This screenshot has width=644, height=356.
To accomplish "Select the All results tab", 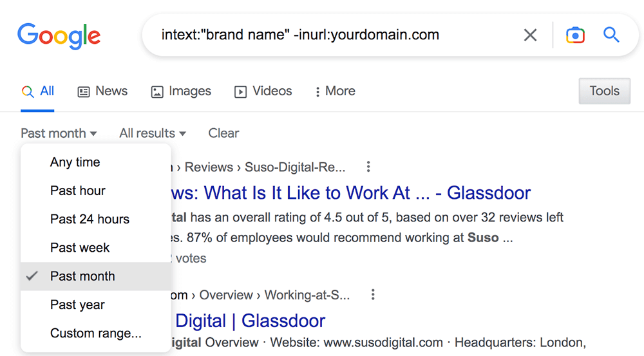I will point(37,91).
